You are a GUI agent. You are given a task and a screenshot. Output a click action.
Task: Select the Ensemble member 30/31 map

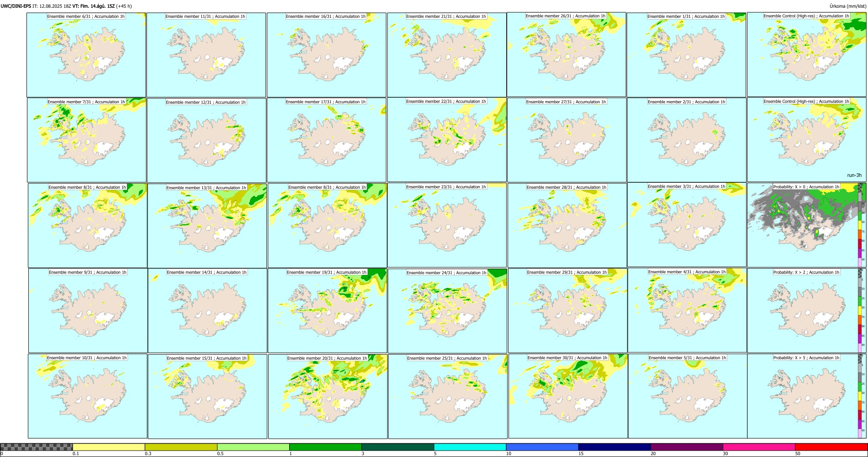pyautogui.click(x=568, y=396)
